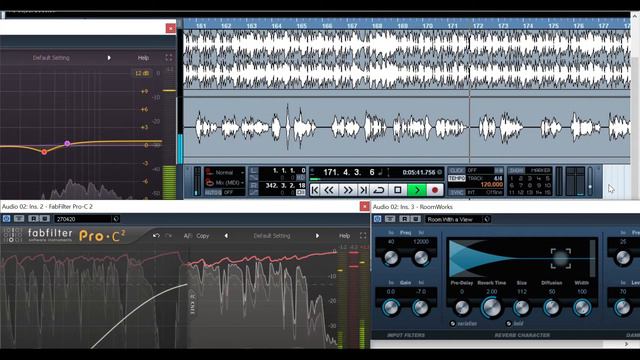Viewport: 640px width, 360px height.
Task: Jump to project end in transport
Action: (364, 190)
